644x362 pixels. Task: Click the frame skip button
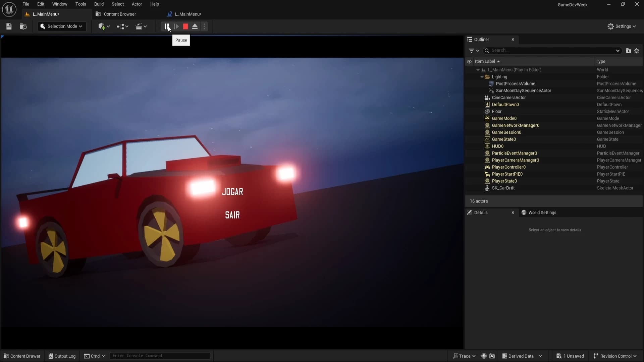[x=176, y=26]
